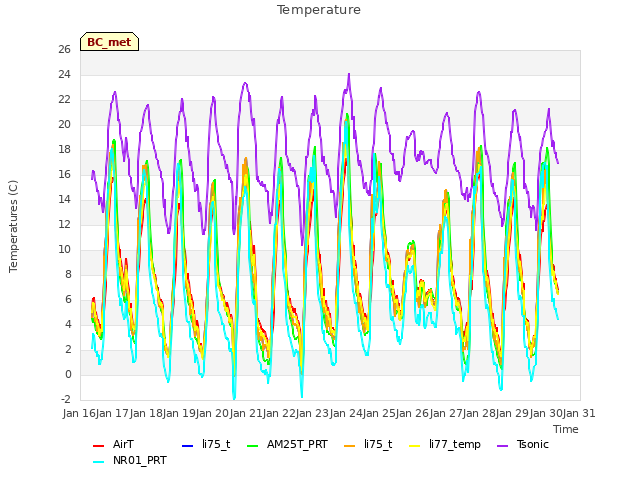The height and width of the screenshot is (480, 640).
Task: Click the Jan 24 x-axis tick label
Action: 346,413
